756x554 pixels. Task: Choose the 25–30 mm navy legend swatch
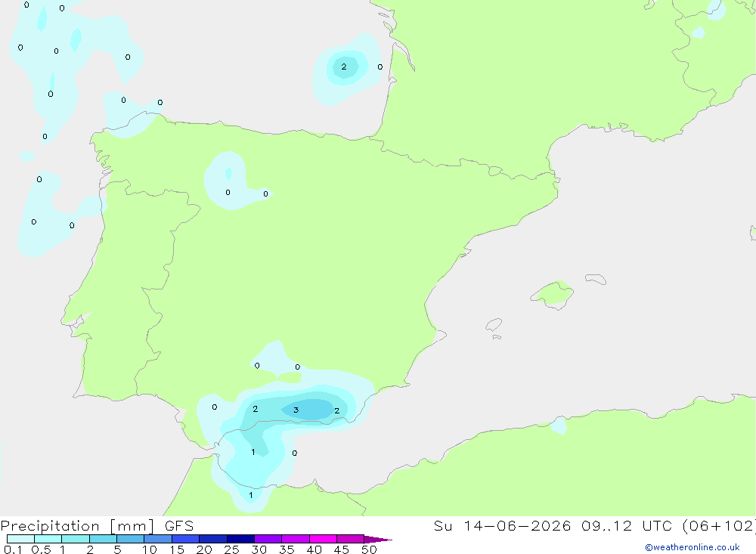pyautogui.click(x=240, y=539)
